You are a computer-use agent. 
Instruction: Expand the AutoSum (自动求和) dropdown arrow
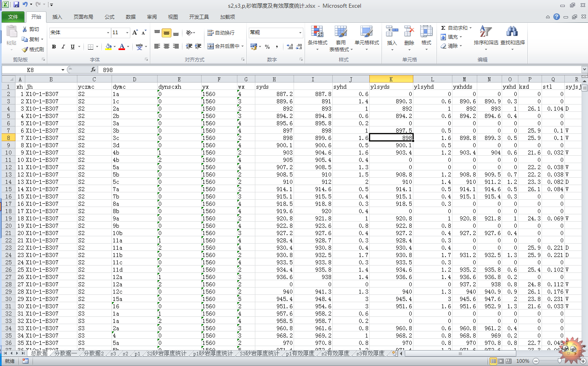[x=470, y=28]
